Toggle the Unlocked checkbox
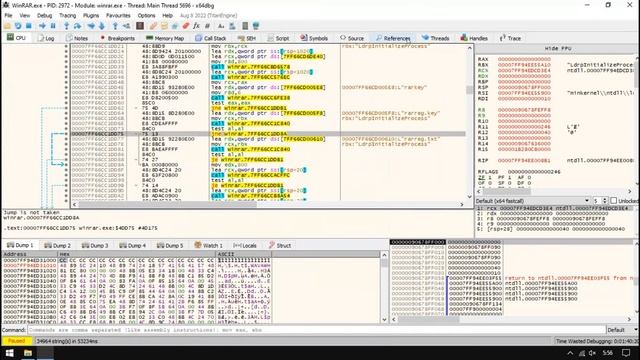 (613, 201)
